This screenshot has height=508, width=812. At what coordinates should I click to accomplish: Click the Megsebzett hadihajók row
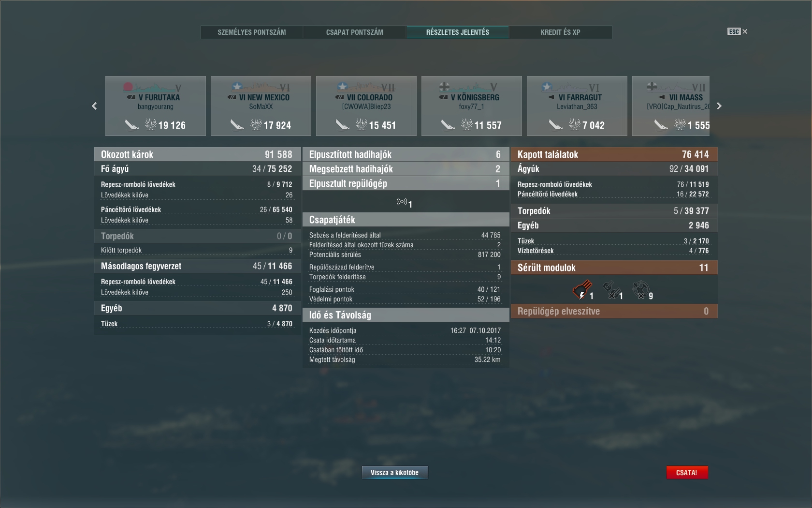point(406,169)
